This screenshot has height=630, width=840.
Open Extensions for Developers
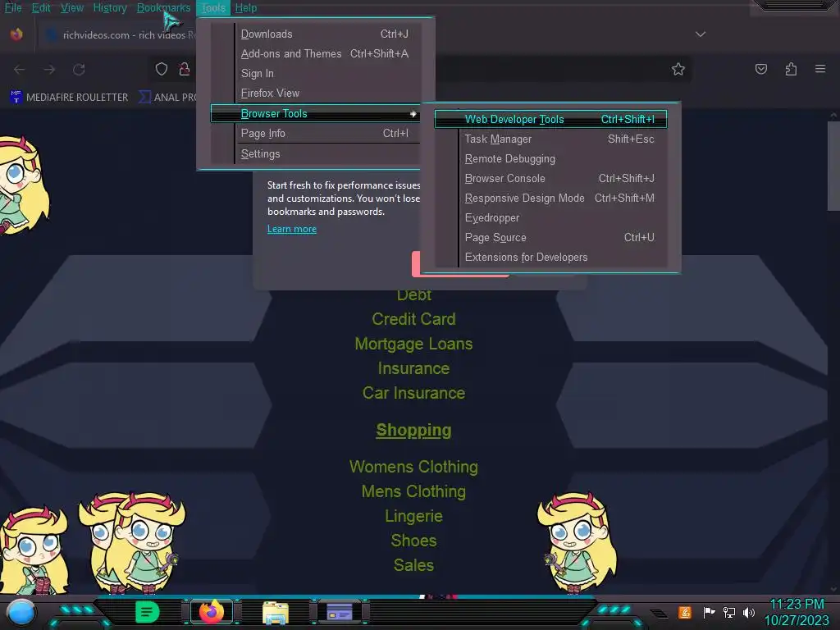pos(550,257)
